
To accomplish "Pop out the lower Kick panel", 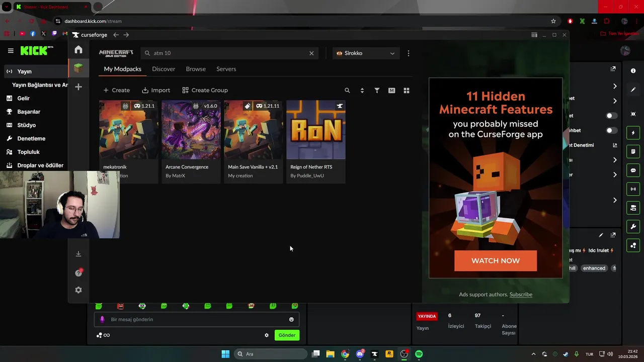I will (613, 235).
